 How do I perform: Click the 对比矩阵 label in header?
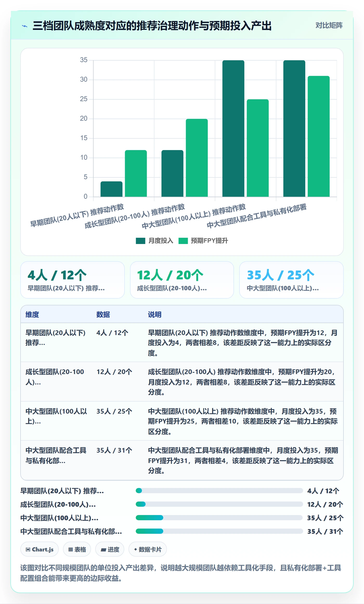[x=329, y=25]
